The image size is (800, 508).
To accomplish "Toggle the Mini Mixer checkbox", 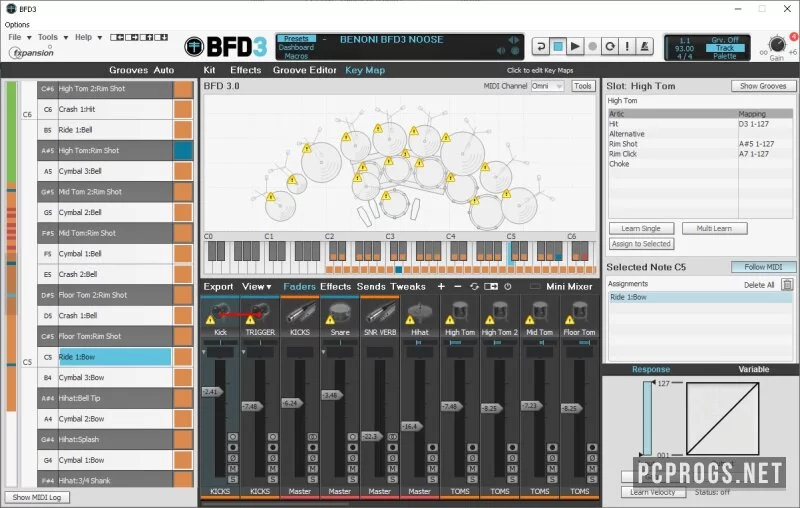I will point(535,287).
